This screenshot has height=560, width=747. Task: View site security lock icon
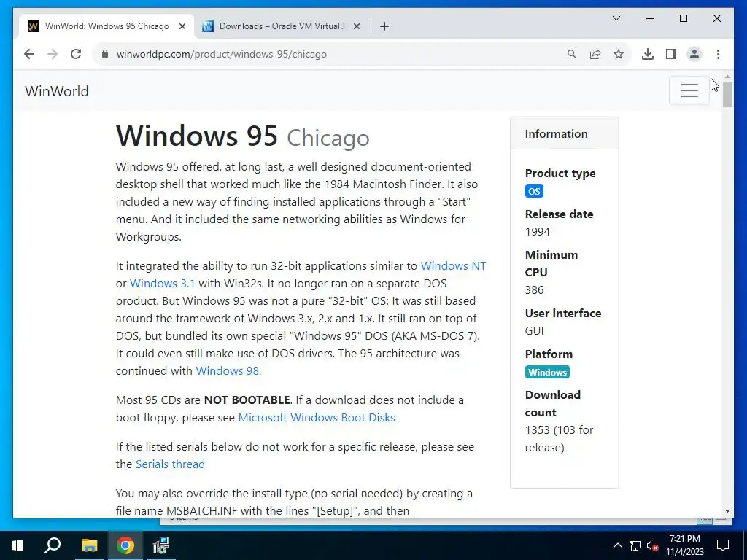pos(105,54)
